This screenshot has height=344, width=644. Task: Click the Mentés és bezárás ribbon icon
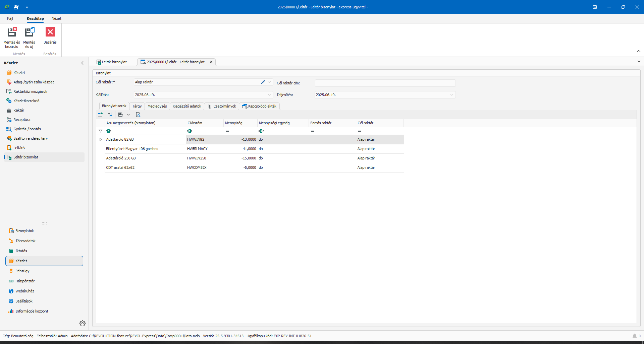click(12, 32)
